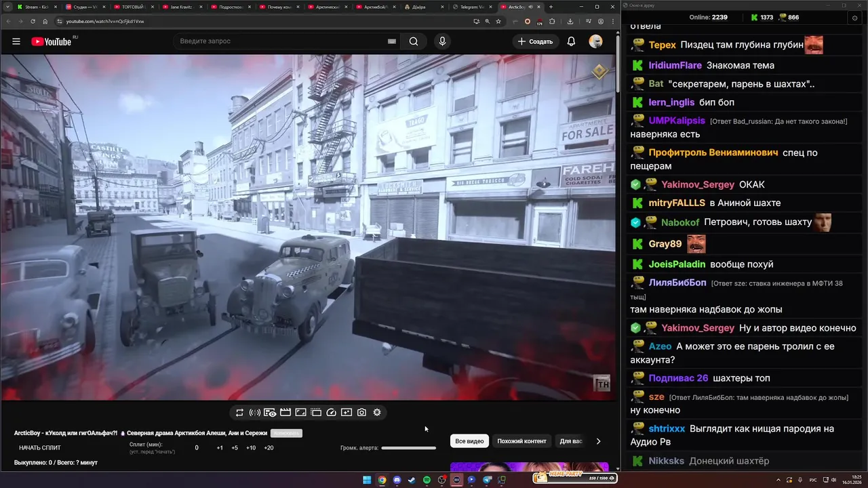Open the YouTube guide hamburger menu
The image size is (868, 488).
(x=16, y=41)
